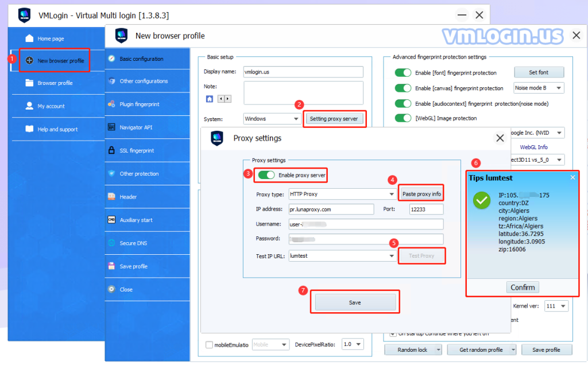Click the Setting proxy server button
Image resolution: width=588 pixels, height=373 pixels.
tap(334, 119)
